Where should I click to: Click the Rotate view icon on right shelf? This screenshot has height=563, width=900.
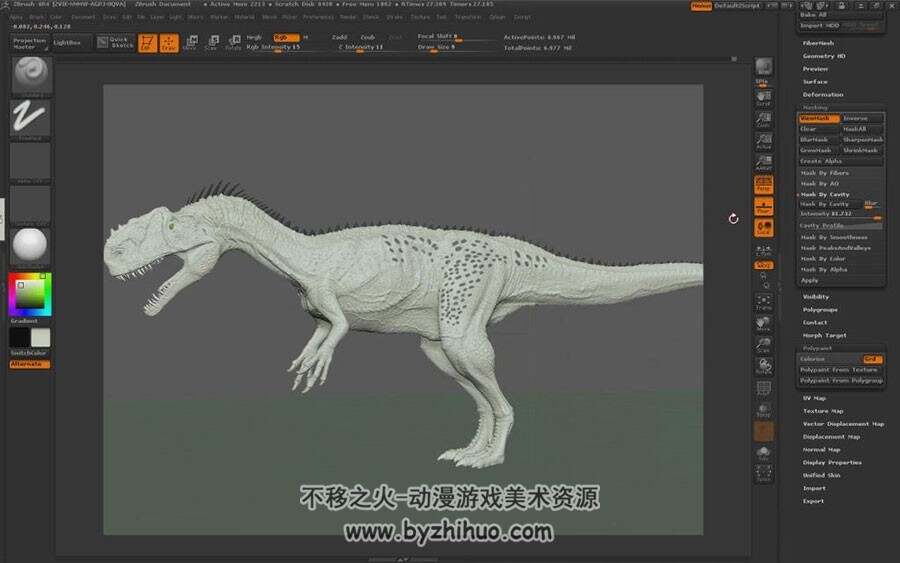point(763,367)
